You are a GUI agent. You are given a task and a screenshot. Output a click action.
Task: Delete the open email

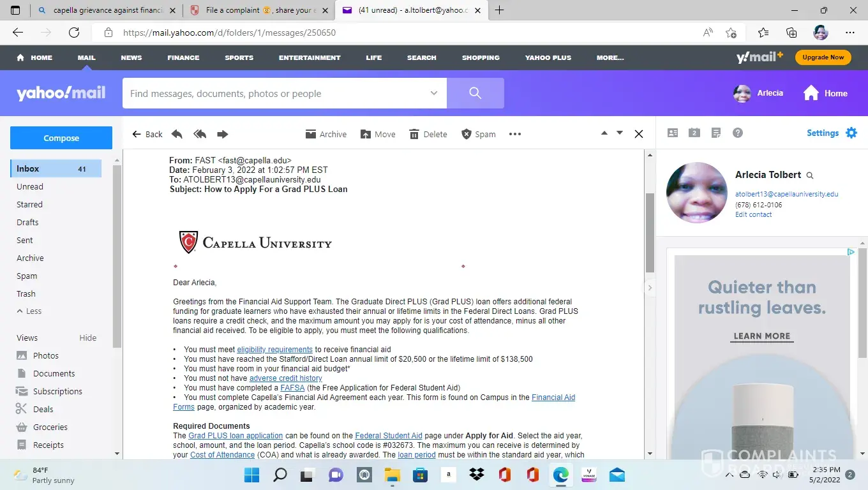click(428, 134)
